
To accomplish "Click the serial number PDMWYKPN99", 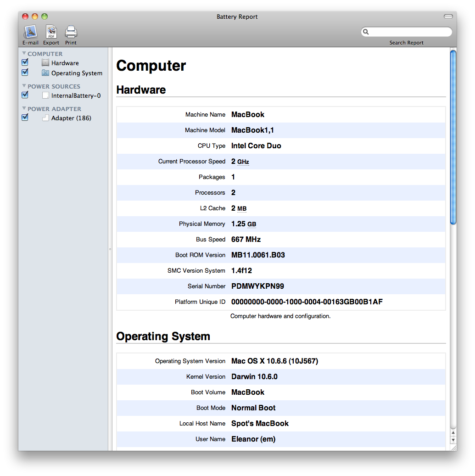I will click(x=257, y=286).
